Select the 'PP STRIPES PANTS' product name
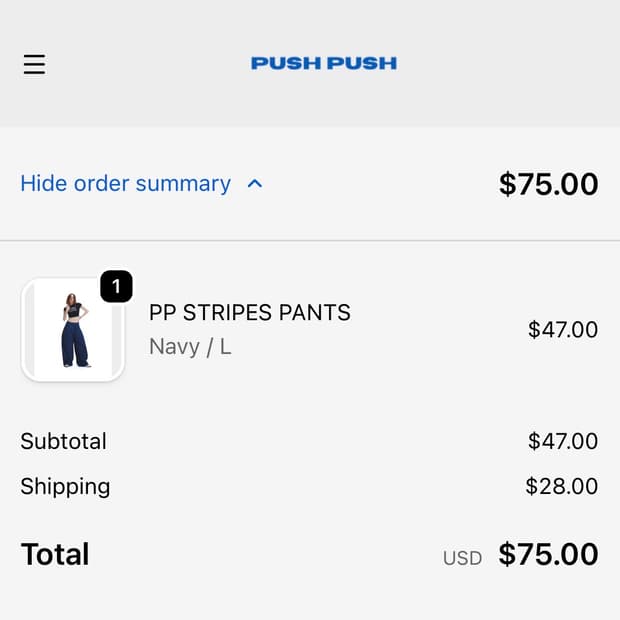Image resolution: width=620 pixels, height=620 pixels. (x=250, y=313)
